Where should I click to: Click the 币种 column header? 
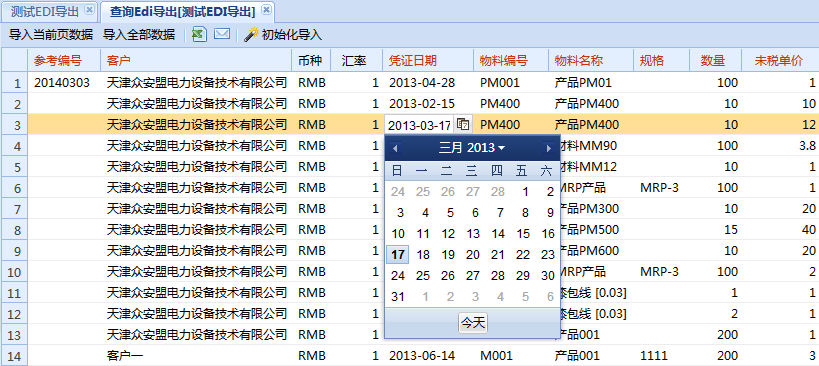pos(311,61)
